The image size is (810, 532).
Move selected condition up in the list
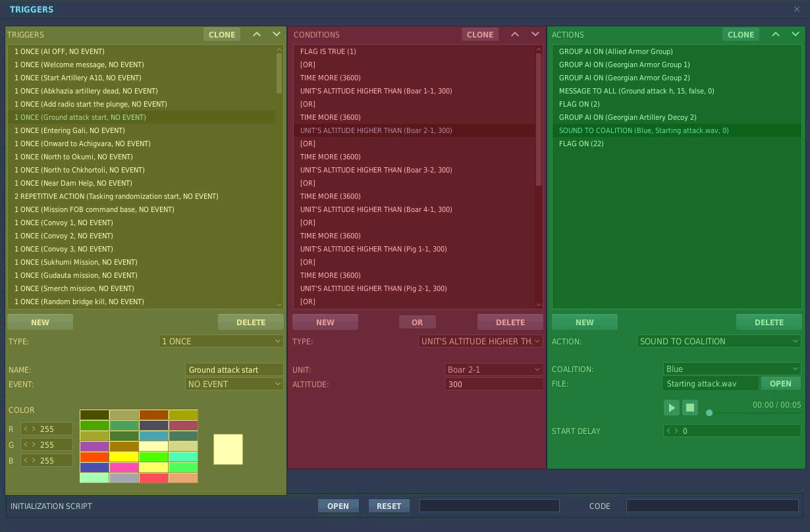(515, 34)
